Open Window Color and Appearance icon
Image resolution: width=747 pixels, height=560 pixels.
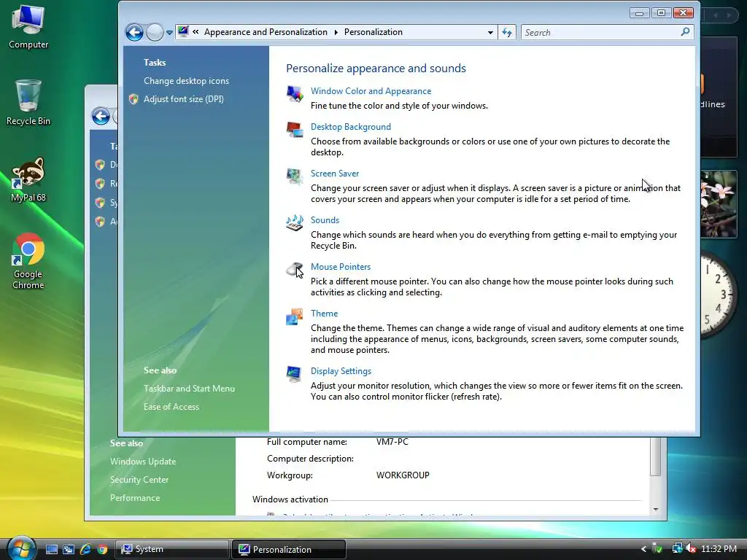(295, 93)
